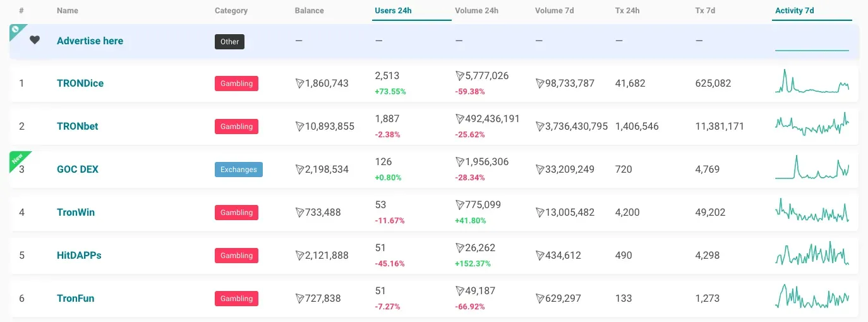
Task: Click the HitDAPPs activity 7d sparkline chart
Action: point(812,253)
